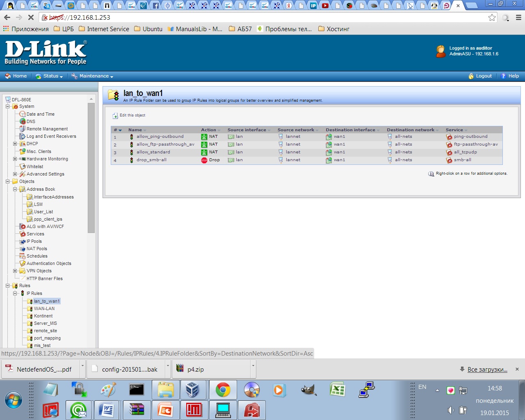
Task: Click the tree panel vertical scrollbar
Action: (x=91, y=168)
